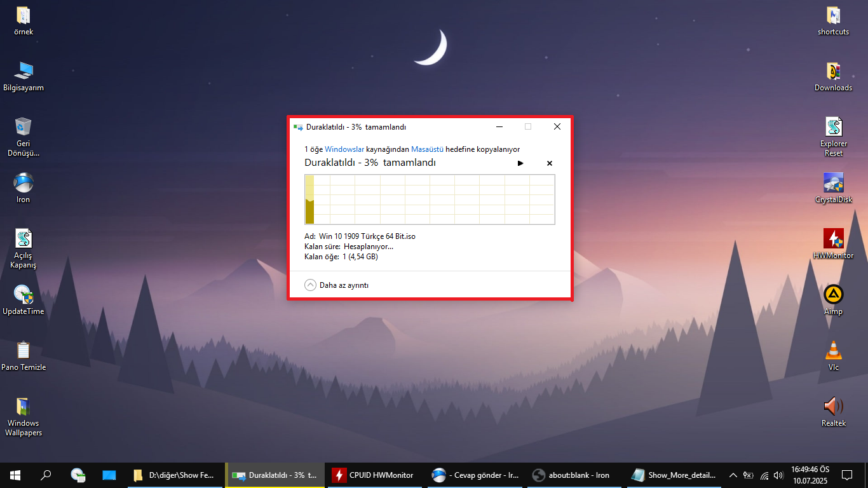Switch to D:\diğer\Show Fe... Explorer taskbar window

point(174,475)
